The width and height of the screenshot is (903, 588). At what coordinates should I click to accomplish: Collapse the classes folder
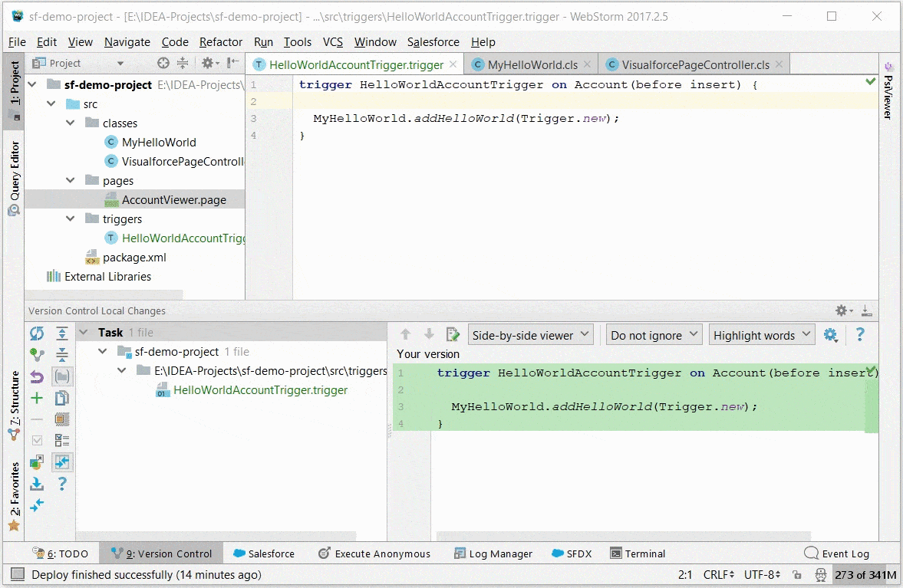coord(71,123)
